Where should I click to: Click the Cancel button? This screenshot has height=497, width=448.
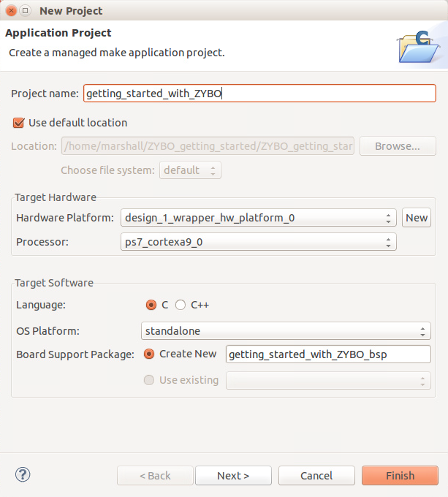[316, 476]
